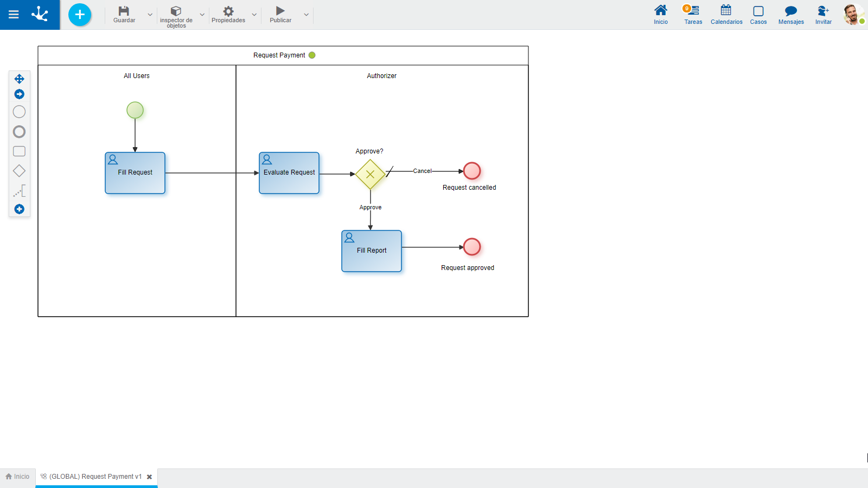
Task: Click the Request cancelled end event
Action: [x=472, y=171]
